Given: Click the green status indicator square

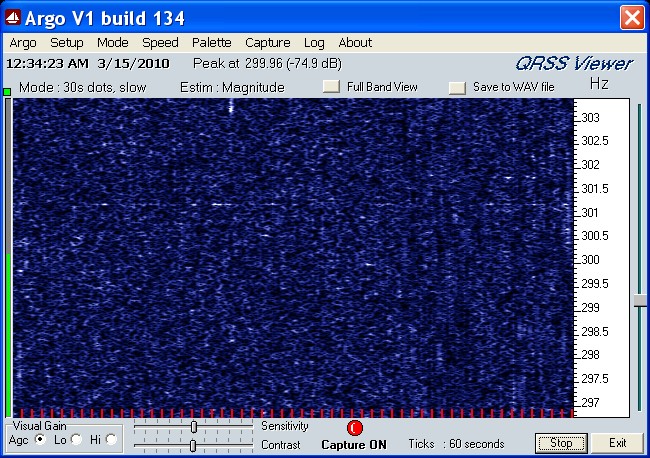Looking at the screenshot, I should [x=7, y=92].
